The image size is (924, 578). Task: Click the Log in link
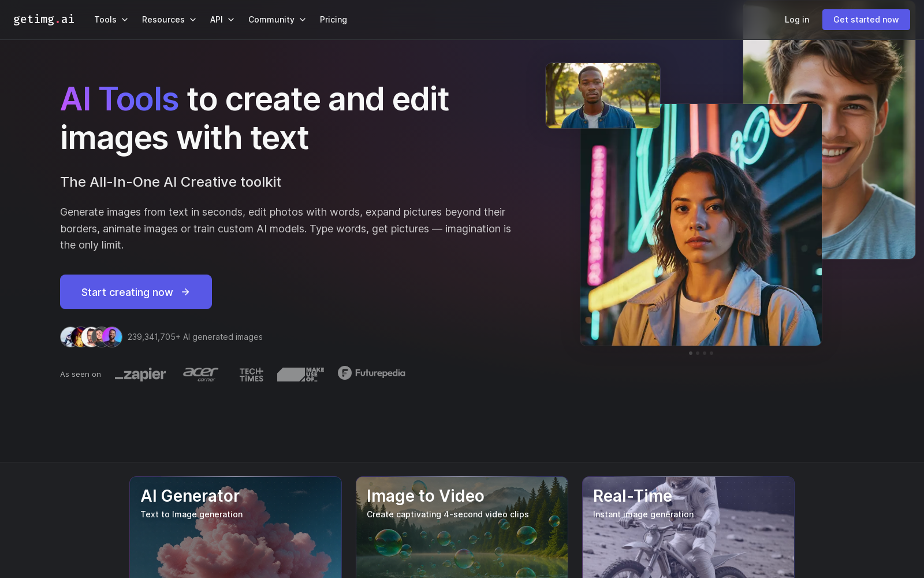797,20
